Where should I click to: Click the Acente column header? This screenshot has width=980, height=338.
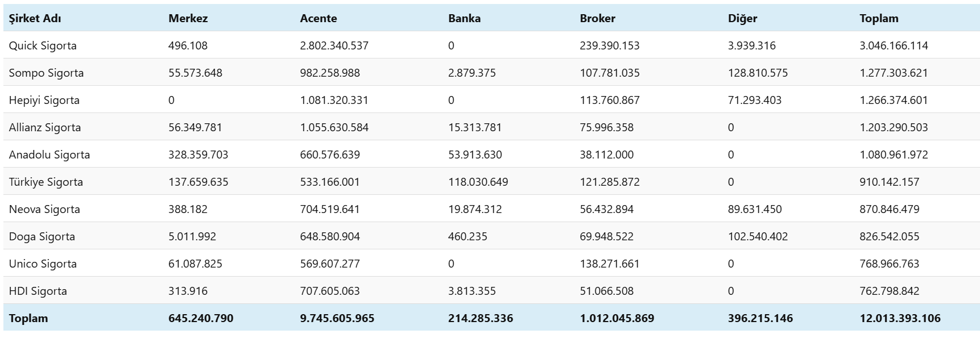tap(318, 18)
